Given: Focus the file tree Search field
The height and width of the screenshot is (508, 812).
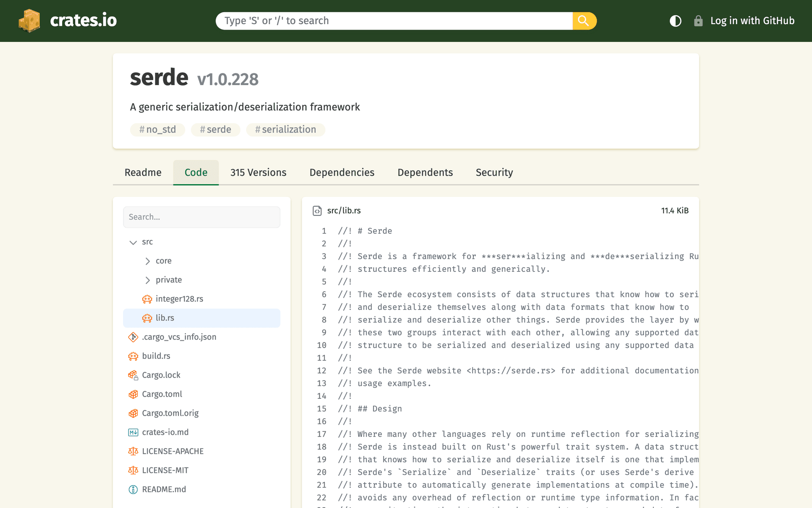Looking at the screenshot, I should click(x=202, y=217).
